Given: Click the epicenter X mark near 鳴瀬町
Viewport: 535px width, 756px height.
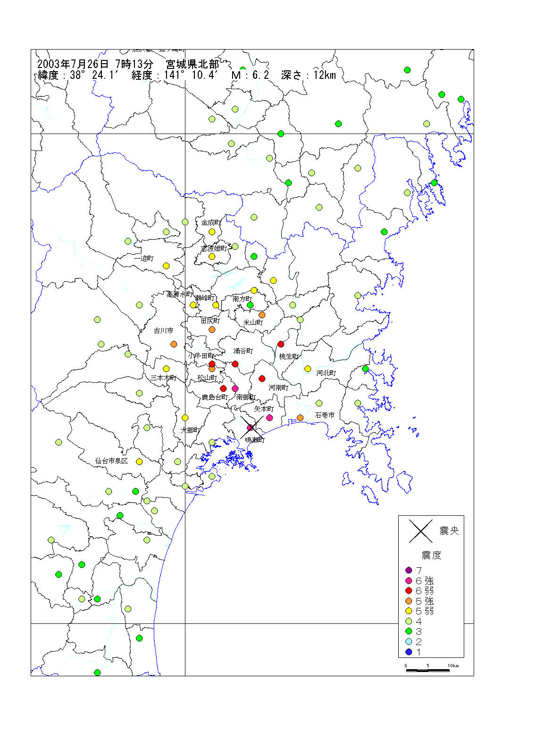Looking at the screenshot, I should [251, 427].
